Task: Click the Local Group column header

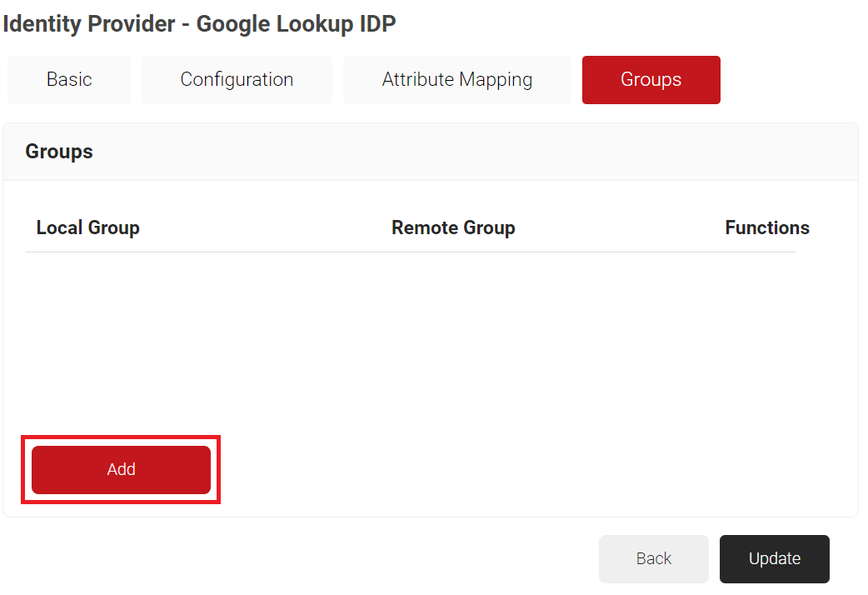Action: tap(87, 228)
